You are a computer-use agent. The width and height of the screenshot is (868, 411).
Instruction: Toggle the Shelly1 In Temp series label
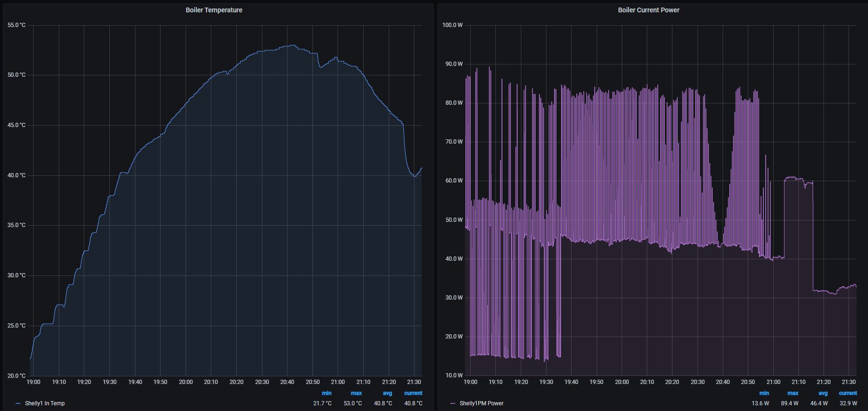pyautogui.click(x=45, y=403)
